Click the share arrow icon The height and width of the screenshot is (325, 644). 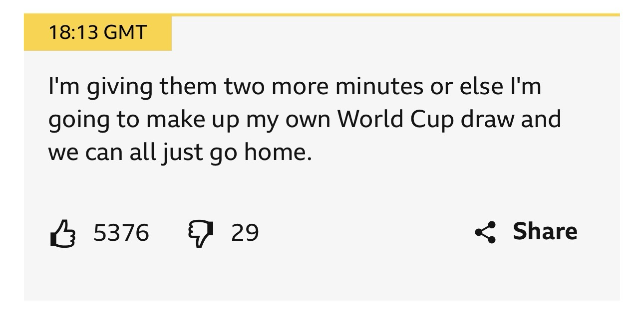(485, 232)
